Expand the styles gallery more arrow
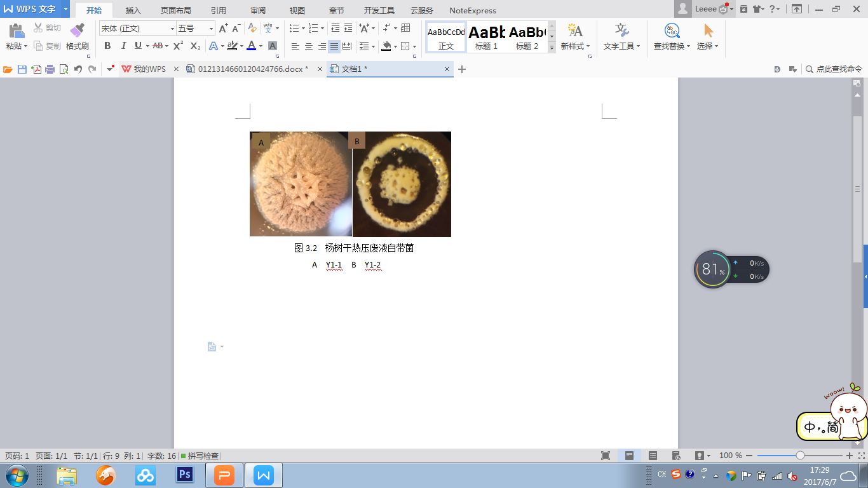 pyautogui.click(x=552, y=47)
